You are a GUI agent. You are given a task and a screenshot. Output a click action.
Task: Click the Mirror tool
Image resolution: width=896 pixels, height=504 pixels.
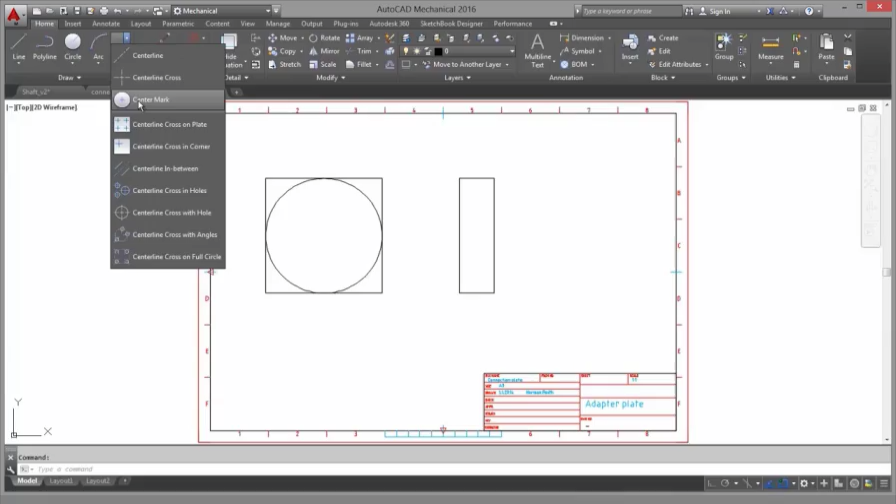pyautogui.click(x=324, y=51)
